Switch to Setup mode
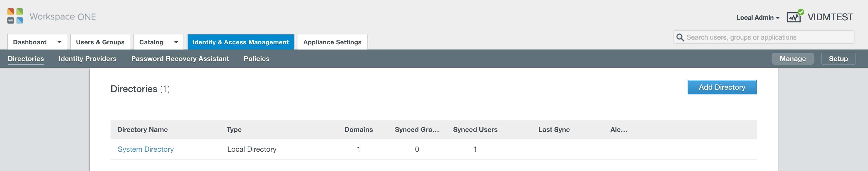 [x=838, y=59]
